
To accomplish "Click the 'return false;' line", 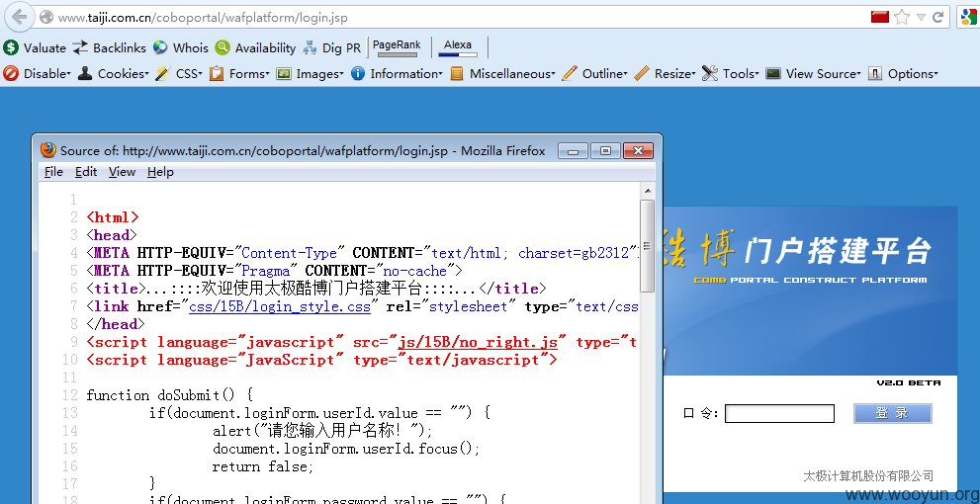I will tap(263, 466).
